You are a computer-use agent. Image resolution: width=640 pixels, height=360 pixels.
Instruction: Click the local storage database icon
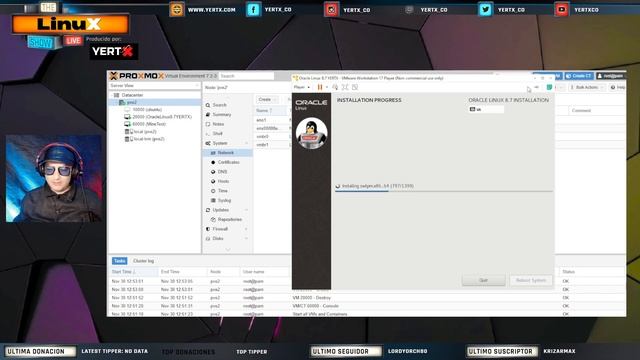[x=127, y=131]
